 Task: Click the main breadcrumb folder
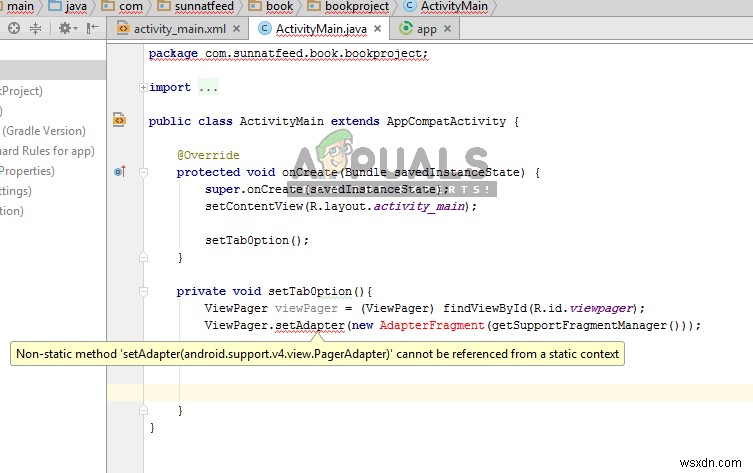(20, 6)
